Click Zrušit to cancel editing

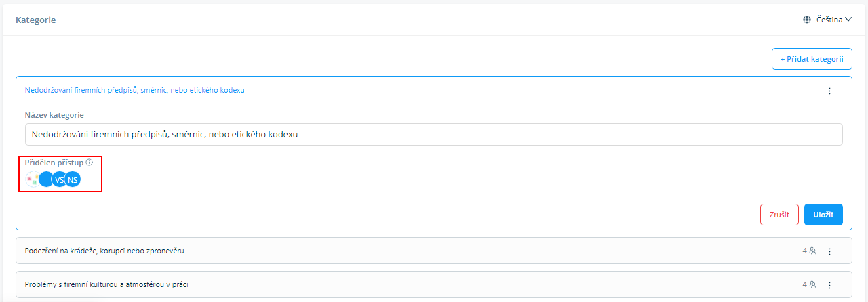tap(779, 215)
